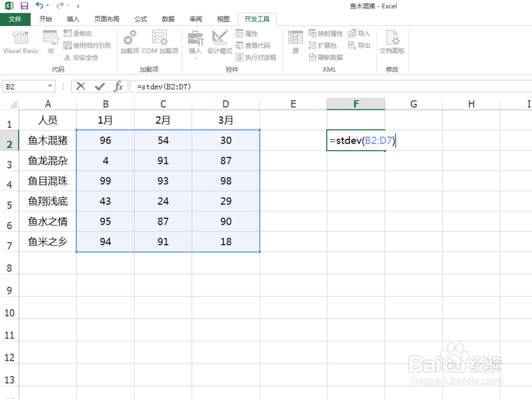Click cell with value 43
The height and width of the screenshot is (399, 532).
[105, 201]
